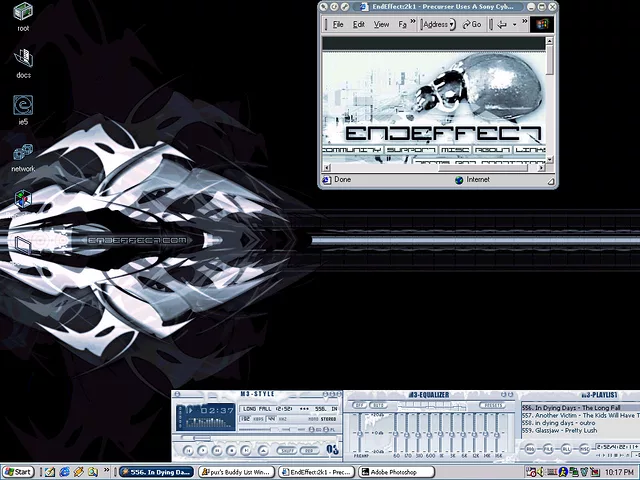Open View menu in browser window

pyautogui.click(x=381, y=24)
